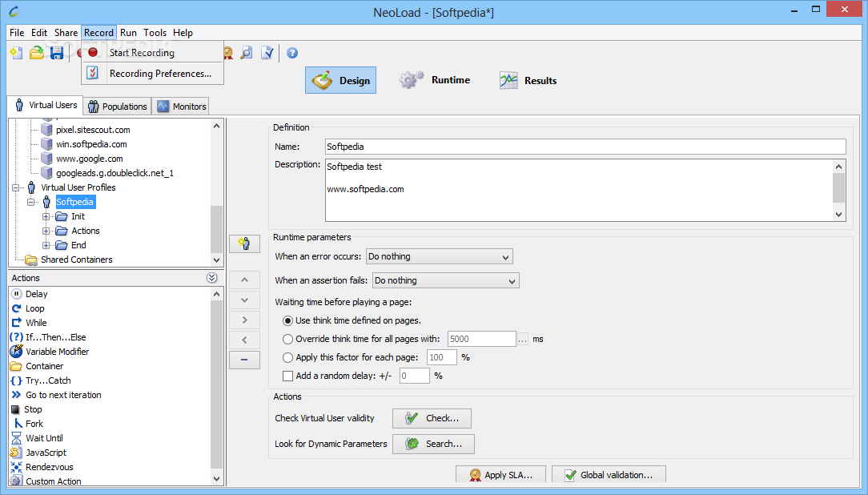The width and height of the screenshot is (868, 495).
Task: Collapse the Softpedia virtual user node
Action: 31,202
